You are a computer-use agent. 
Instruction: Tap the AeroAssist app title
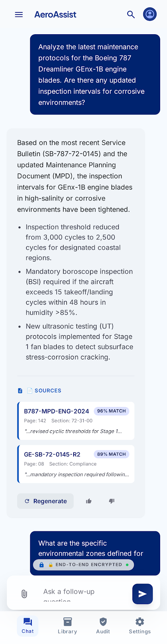pyautogui.click(x=55, y=14)
